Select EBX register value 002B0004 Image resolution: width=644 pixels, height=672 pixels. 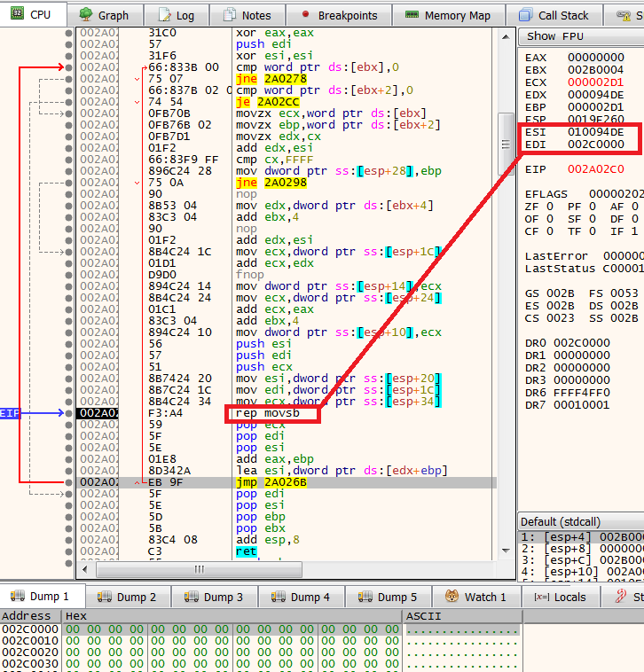[x=596, y=70]
